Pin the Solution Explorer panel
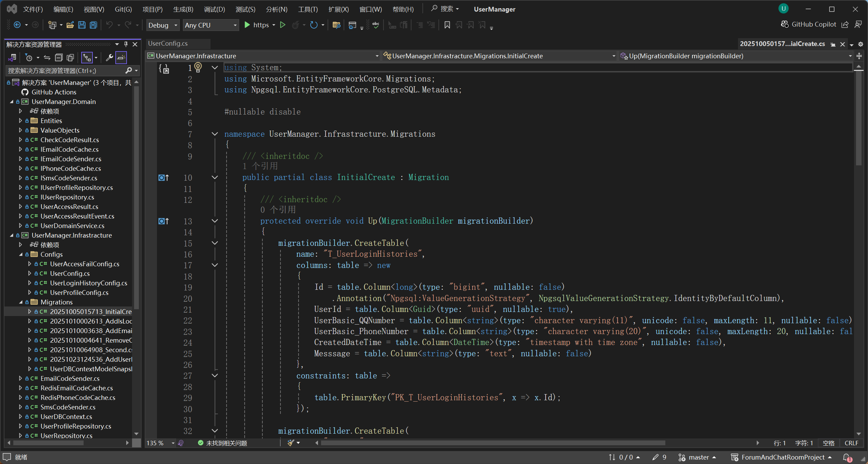868x464 pixels. (x=126, y=44)
